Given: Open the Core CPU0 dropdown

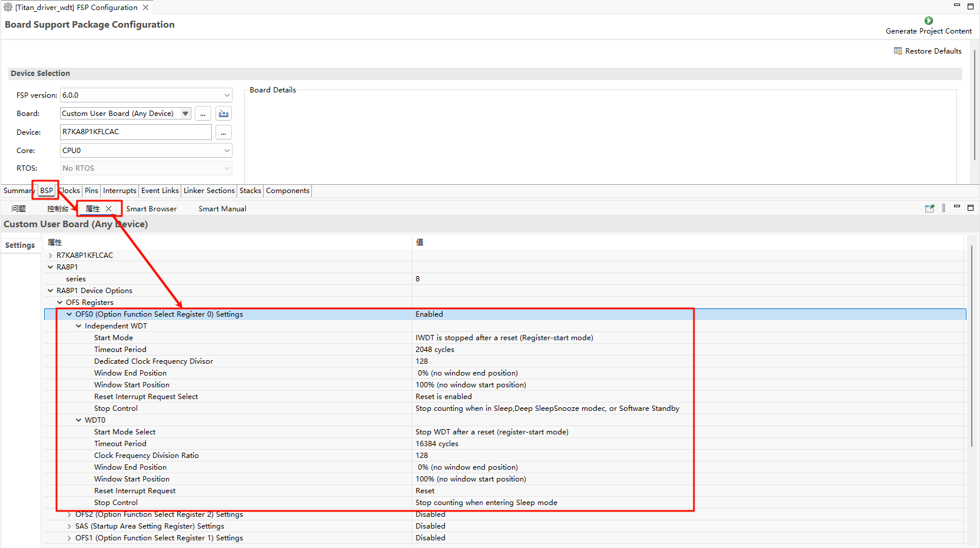Looking at the screenshot, I should 227,151.
